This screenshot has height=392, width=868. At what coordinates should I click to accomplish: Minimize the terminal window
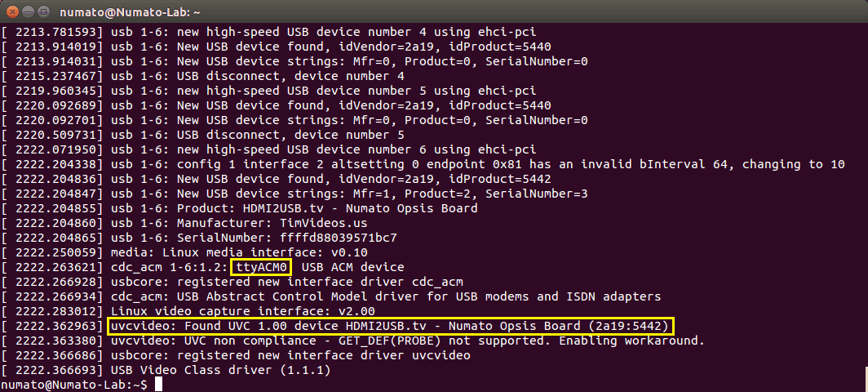28,12
